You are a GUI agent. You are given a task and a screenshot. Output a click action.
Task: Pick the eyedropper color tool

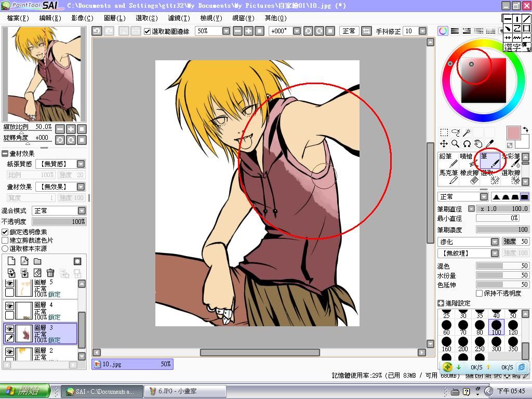[x=489, y=144]
